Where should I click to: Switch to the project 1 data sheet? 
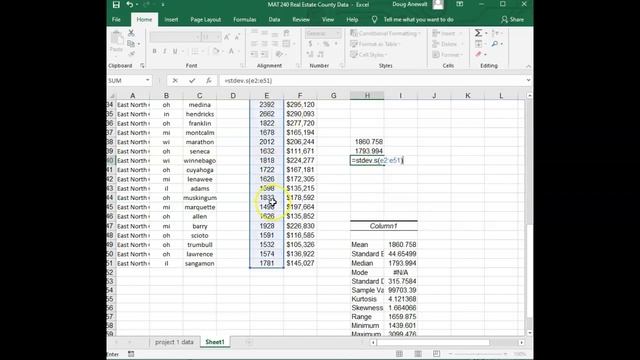174,342
